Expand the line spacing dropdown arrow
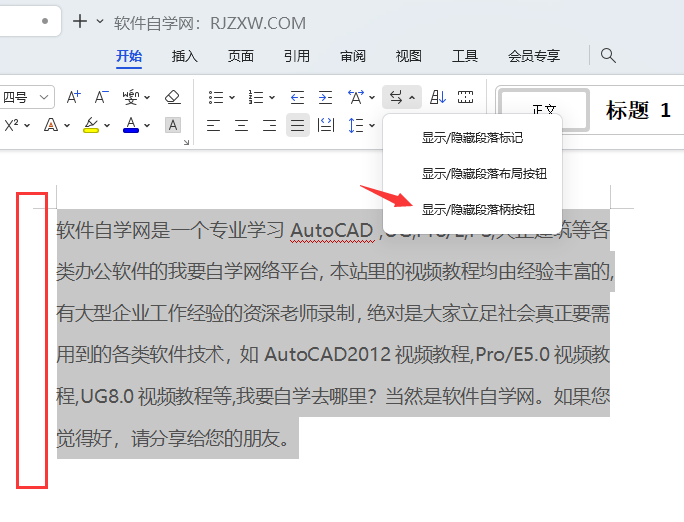The image size is (684, 522). click(x=372, y=126)
